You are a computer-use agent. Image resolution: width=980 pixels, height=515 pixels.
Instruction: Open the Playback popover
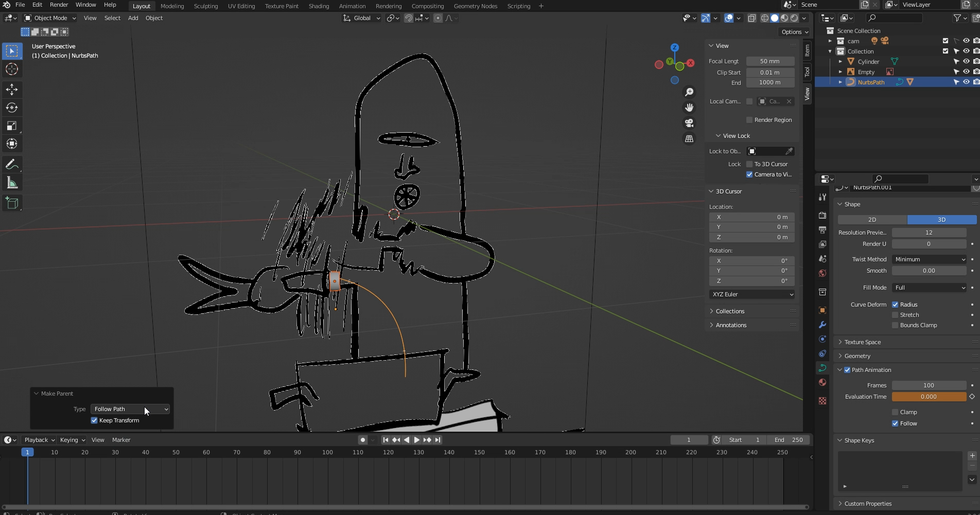(x=39, y=440)
